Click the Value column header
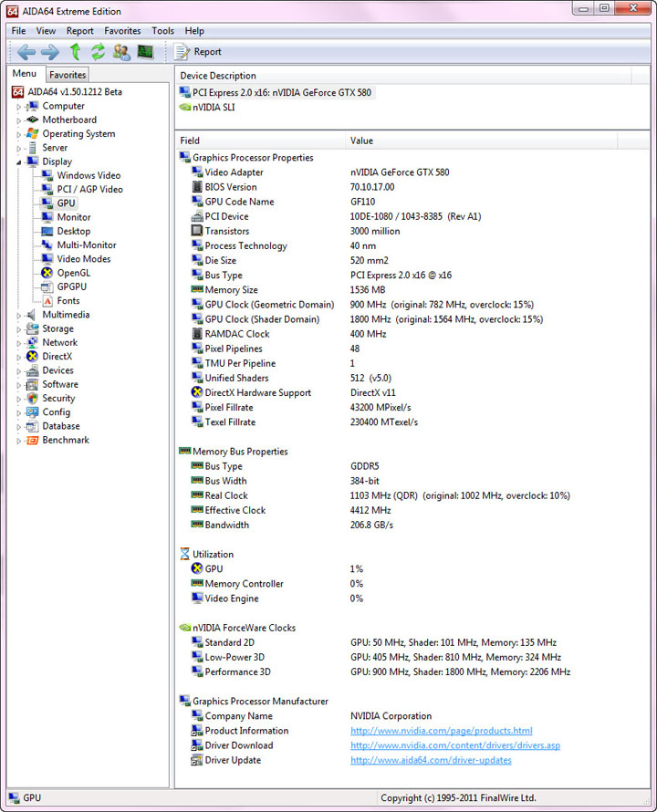657x812 pixels. [x=482, y=141]
